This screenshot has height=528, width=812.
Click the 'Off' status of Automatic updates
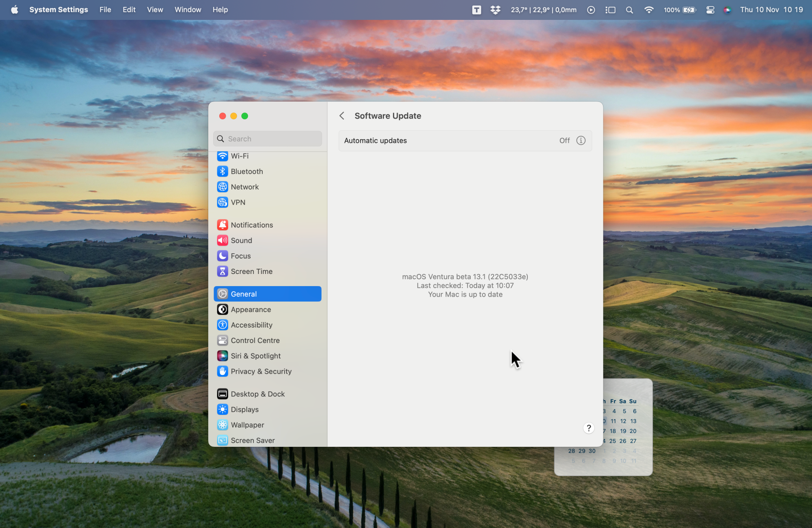(x=564, y=140)
